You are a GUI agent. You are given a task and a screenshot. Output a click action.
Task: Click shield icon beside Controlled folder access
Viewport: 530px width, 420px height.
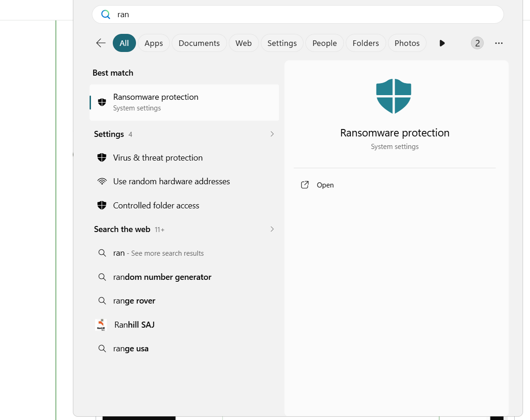point(102,205)
